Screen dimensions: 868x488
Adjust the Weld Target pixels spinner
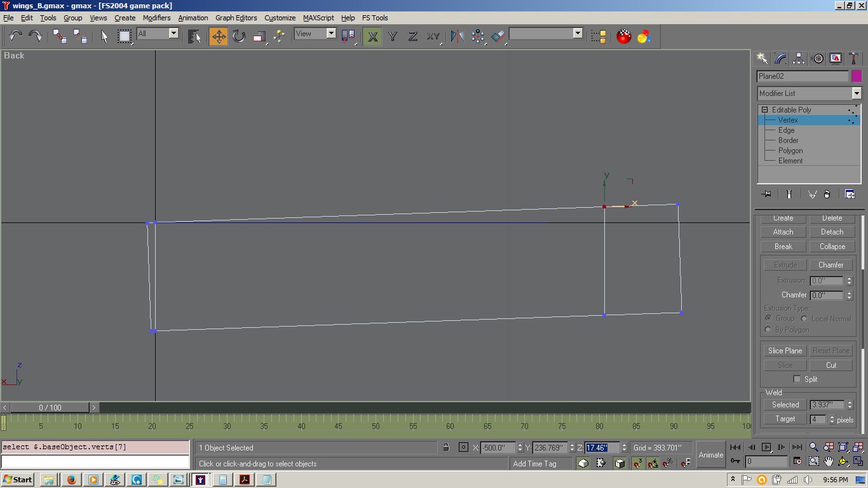(832, 419)
